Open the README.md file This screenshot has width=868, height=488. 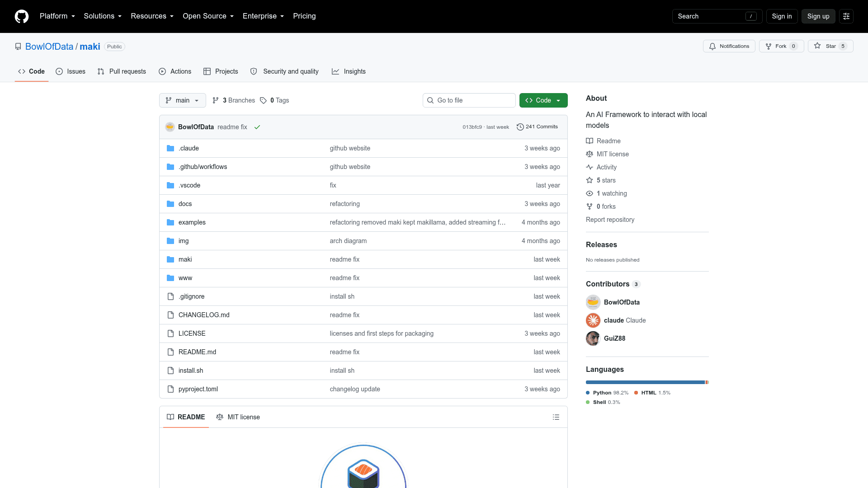(197, 352)
